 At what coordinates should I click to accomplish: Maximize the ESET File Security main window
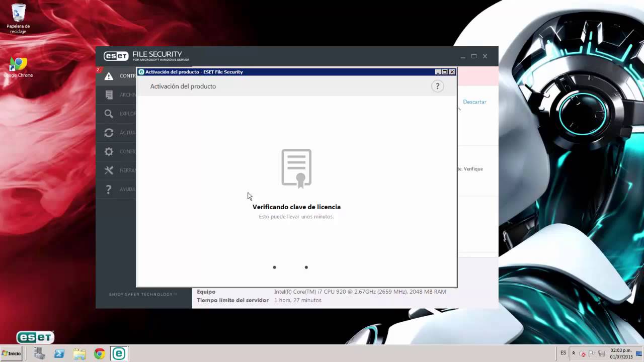pyautogui.click(x=474, y=56)
